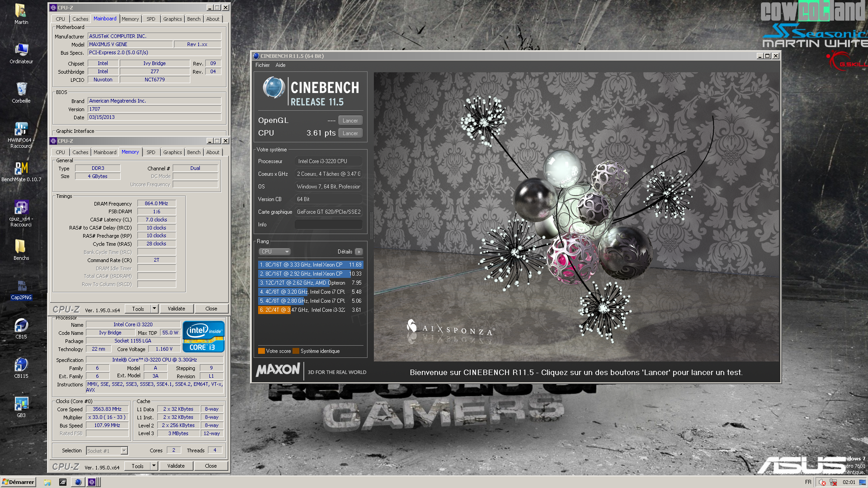Switch to the Cinebench taskbar icon
The image size is (868, 488).
78,482
